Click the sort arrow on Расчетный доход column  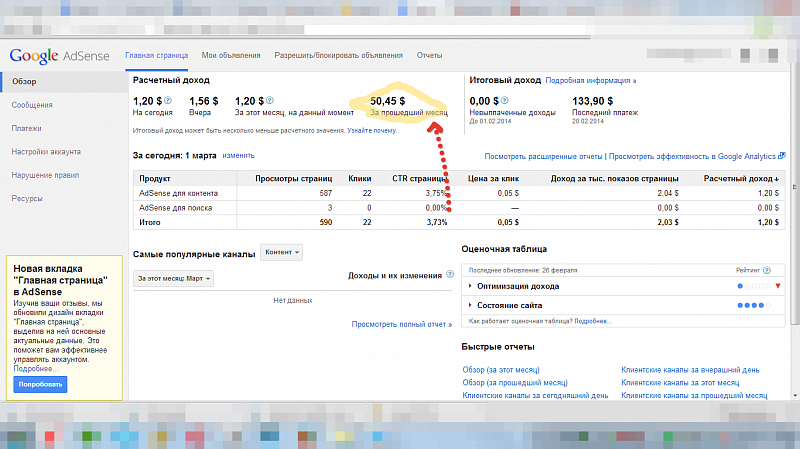pyautogui.click(x=777, y=179)
